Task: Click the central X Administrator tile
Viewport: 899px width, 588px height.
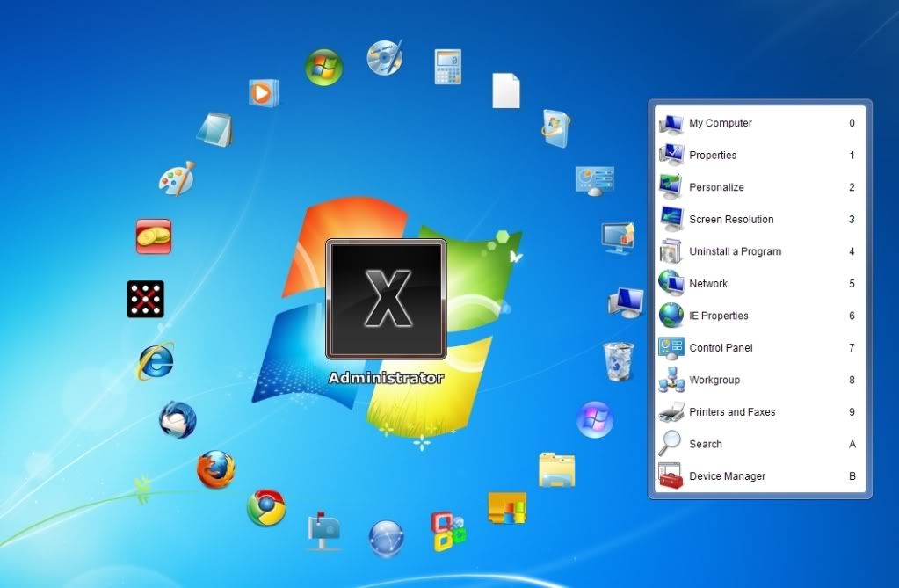Action: pos(386,299)
